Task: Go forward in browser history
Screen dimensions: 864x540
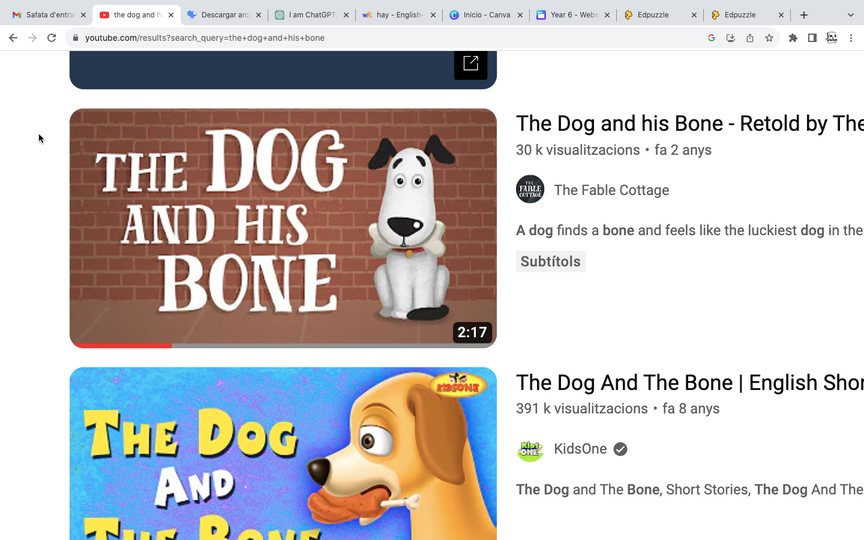Action: (32, 38)
